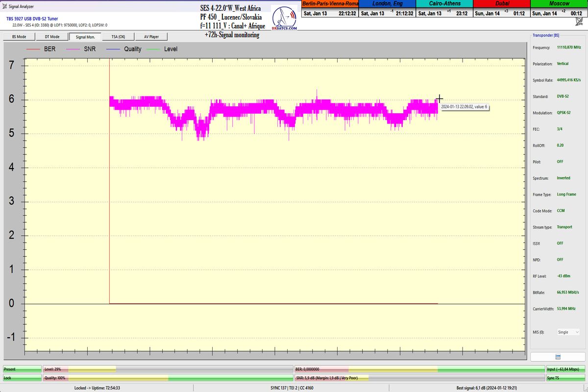Viewport: 588px width, 392px height.
Task: Click the Sync TS status indicator
Action: point(565,378)
